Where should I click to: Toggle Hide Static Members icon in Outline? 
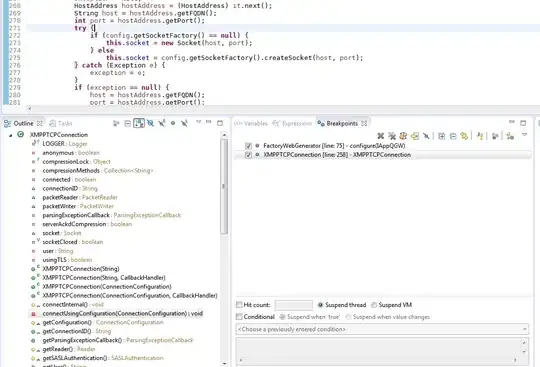click(162, 123)
